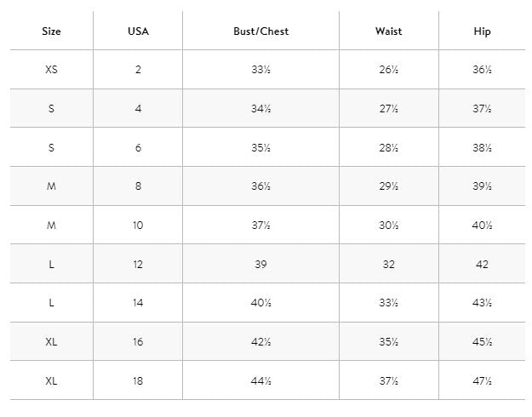Click Bust/Chest value 39 cell
Image resolution: width=532 pixels, height=417 pixels.
[260, 265]
